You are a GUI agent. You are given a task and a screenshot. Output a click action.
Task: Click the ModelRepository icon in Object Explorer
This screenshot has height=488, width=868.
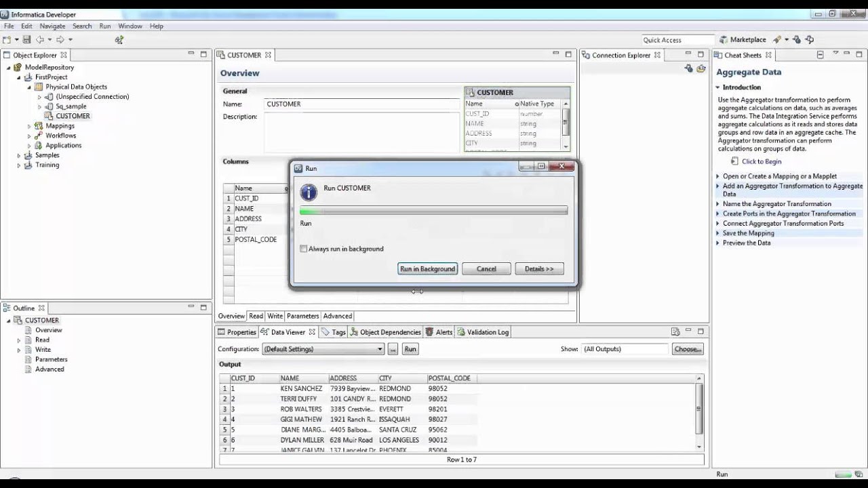18,67
